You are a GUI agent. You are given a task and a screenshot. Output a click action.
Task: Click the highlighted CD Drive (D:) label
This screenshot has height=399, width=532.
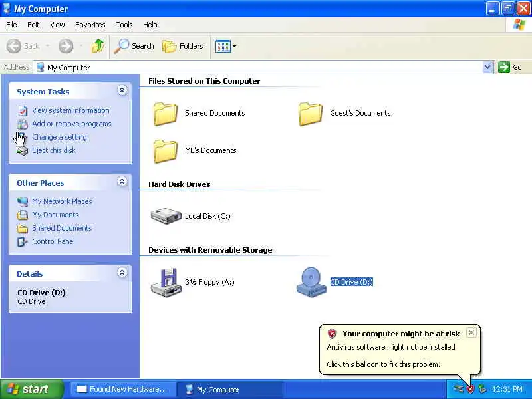click(x=352, y=282)
